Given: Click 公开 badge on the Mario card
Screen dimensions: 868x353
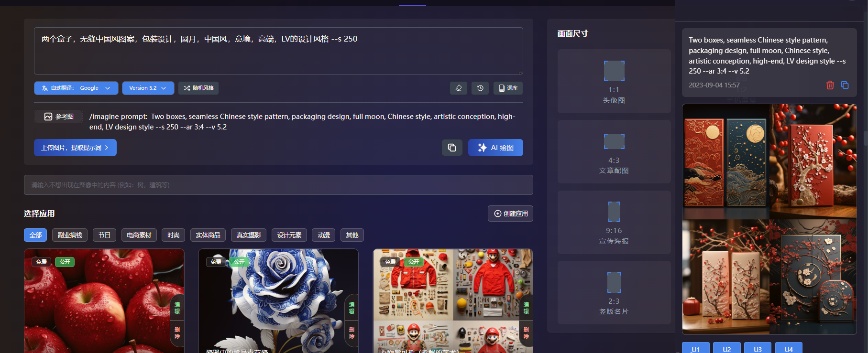Looking at the screenshot, I should [x=414, y=262].
